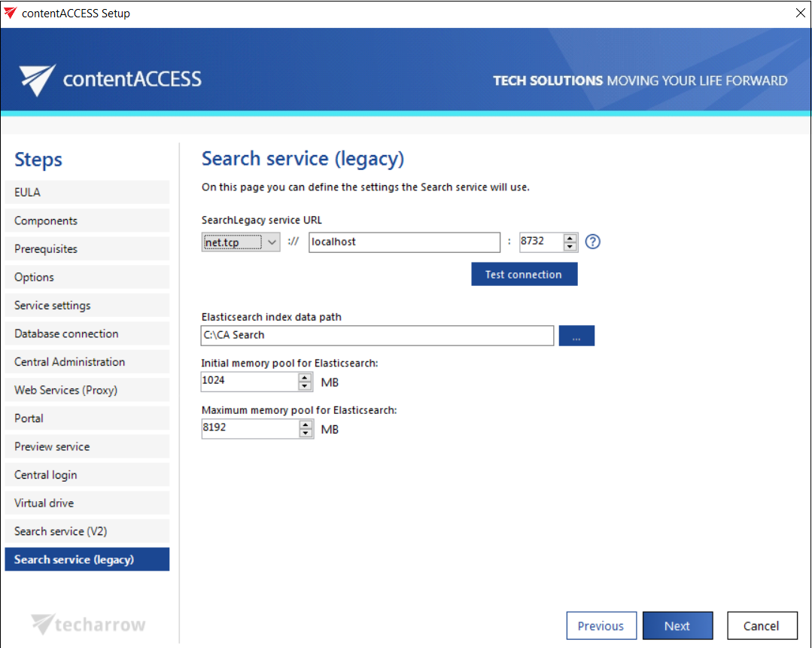Decrease the port number with down arrow
Viewport: 812px width, 648px height.
point(570,247)
